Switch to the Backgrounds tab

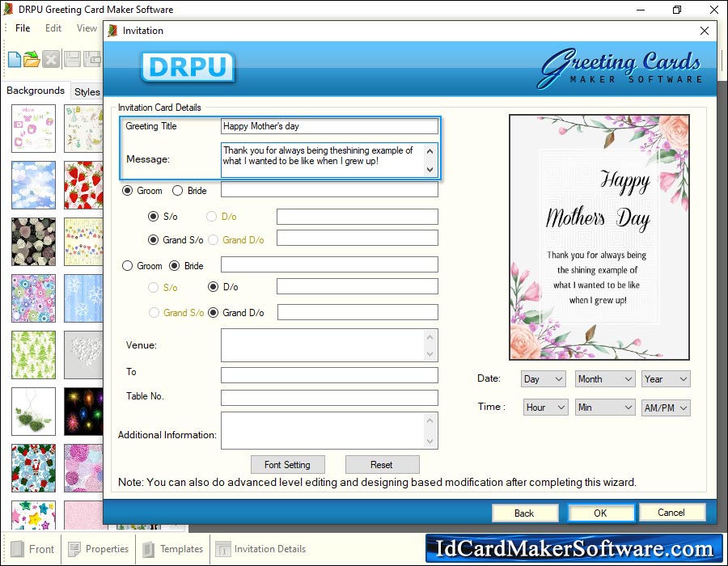[x=36, y=91]
